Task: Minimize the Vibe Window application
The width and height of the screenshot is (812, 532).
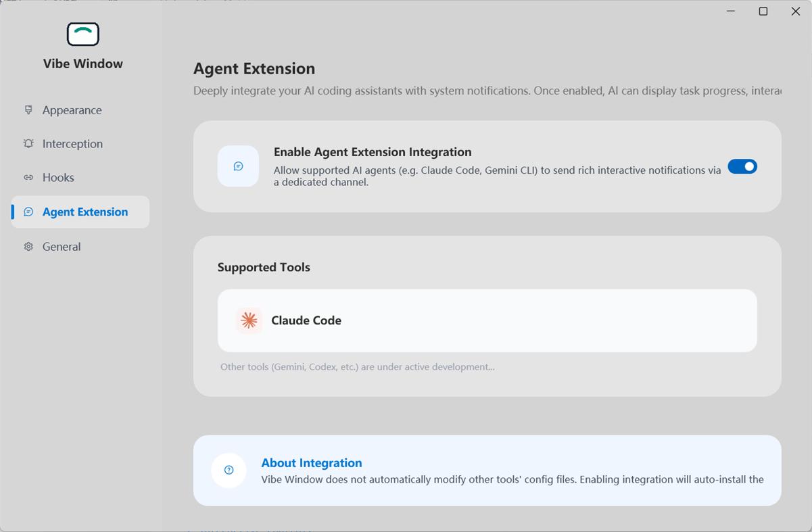Action: pos(731,11)
